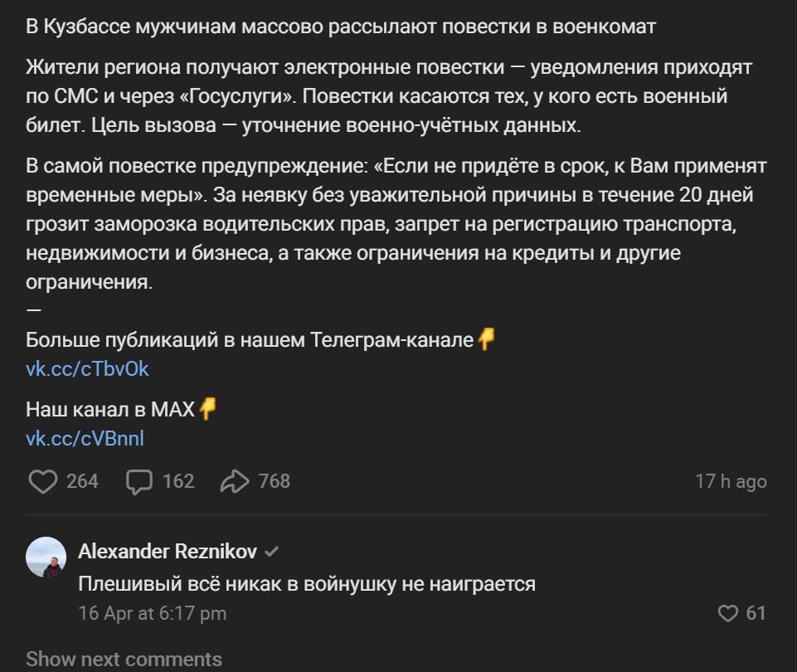This screenshot has height=672, width=797.
Task: Click pointing-hand emoji after "Телеграм-канале"
Action: (487, 339)
